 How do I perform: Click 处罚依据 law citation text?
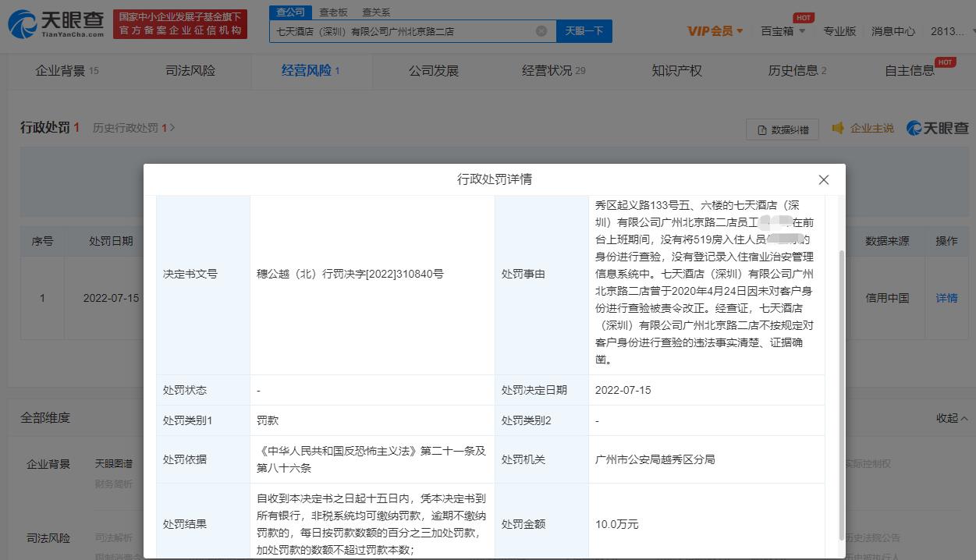point(371,459)
